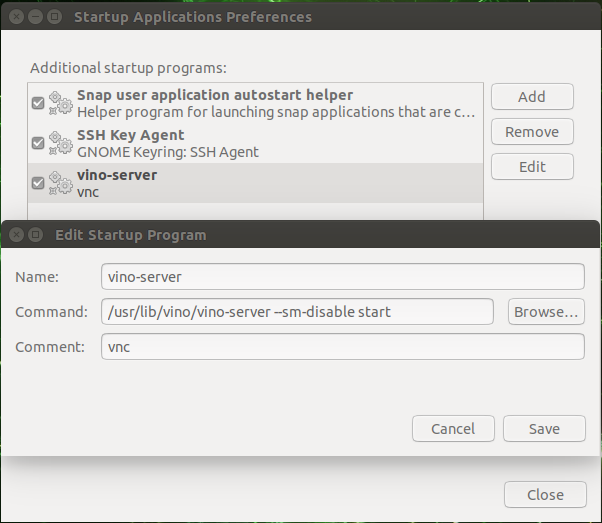This screenshot has width=602, height=523.
Task: Click into the Command input field
Action: pyautogui.click(x=297, y=312)
